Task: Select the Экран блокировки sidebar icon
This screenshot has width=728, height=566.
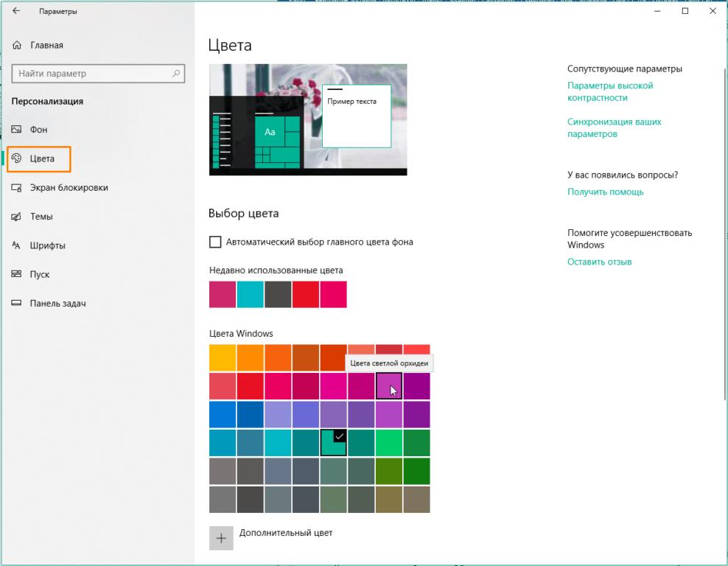Action: click(x=17, y=188)
